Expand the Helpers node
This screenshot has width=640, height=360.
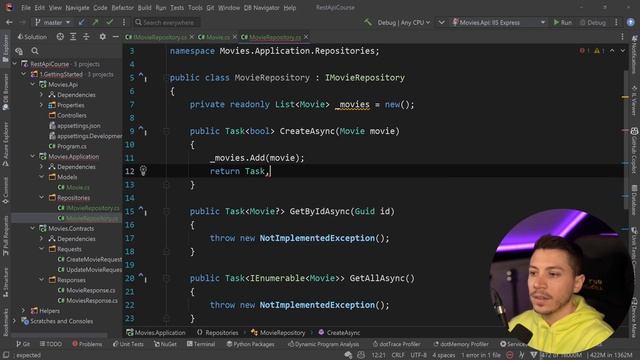click(x=24, y=311)
